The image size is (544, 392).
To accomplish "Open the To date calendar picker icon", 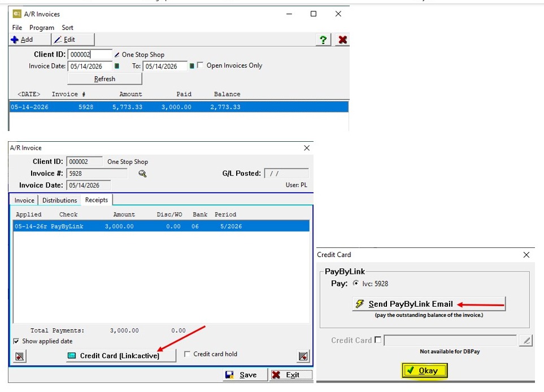I will click(192, 66).
